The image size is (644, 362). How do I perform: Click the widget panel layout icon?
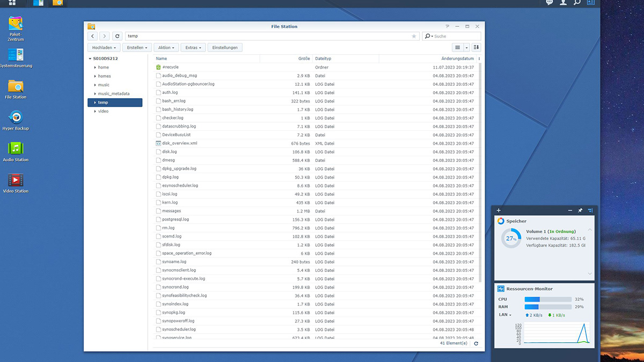[x=590, y=210]
